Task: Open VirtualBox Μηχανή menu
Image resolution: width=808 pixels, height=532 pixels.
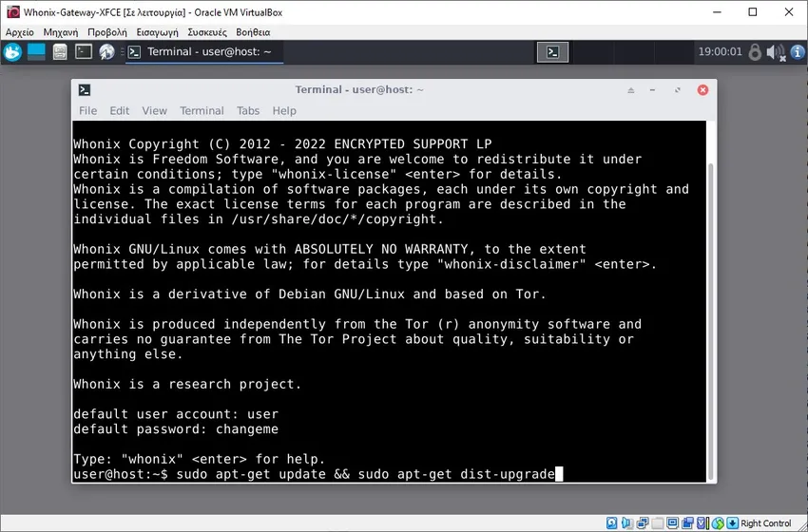Action: pos(61,32)
